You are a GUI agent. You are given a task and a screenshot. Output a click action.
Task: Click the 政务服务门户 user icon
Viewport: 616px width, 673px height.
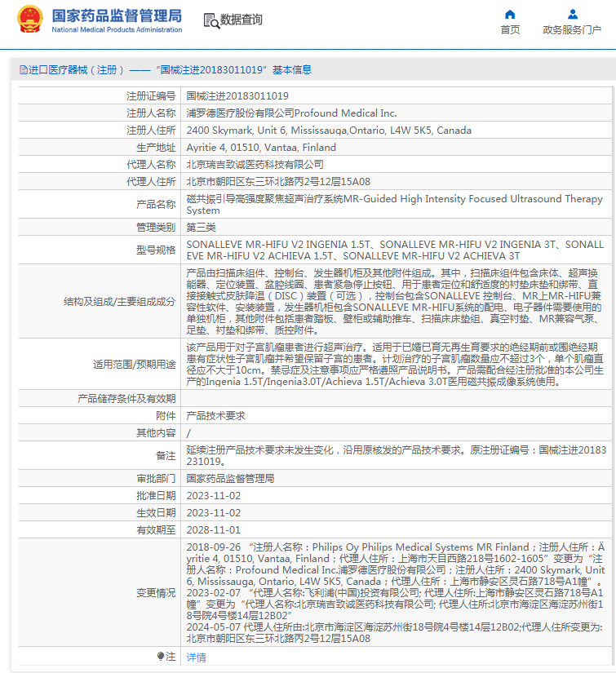click(572, 14)
